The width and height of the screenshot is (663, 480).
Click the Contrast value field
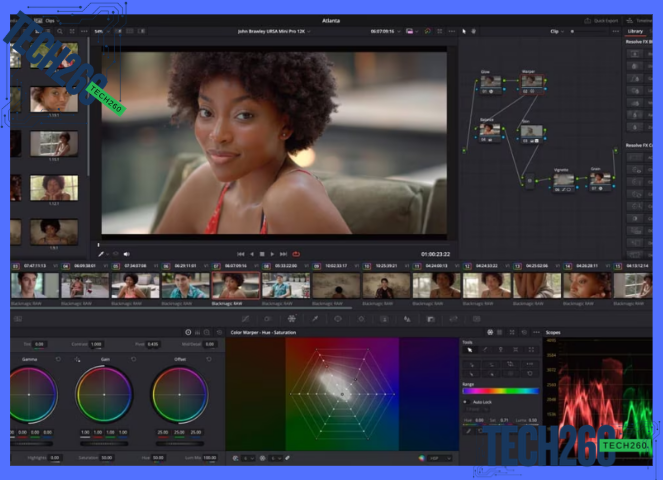coord(96,344)
